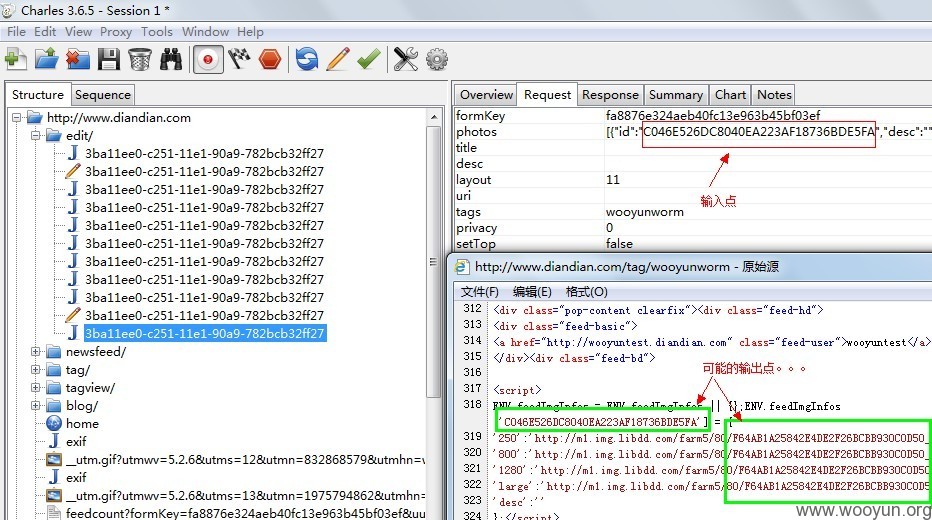Select the Request tab
Screen dimensions: 932x520
[x=547, y=94]
